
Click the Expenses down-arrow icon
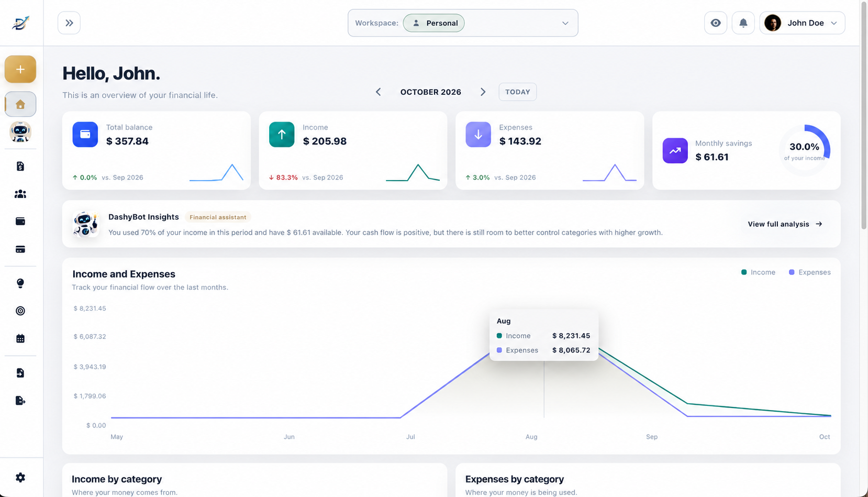pyautogui.click(x=478, y=135)
